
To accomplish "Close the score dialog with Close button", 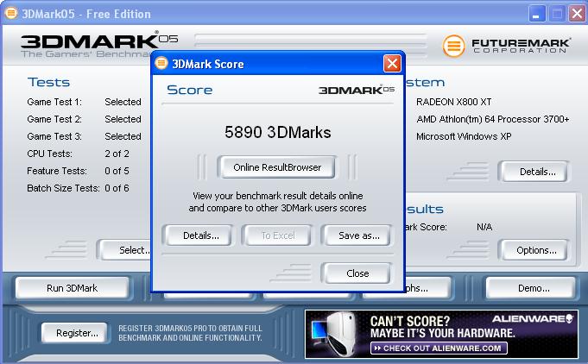I will pyautogui.click(x=357, y=273).
